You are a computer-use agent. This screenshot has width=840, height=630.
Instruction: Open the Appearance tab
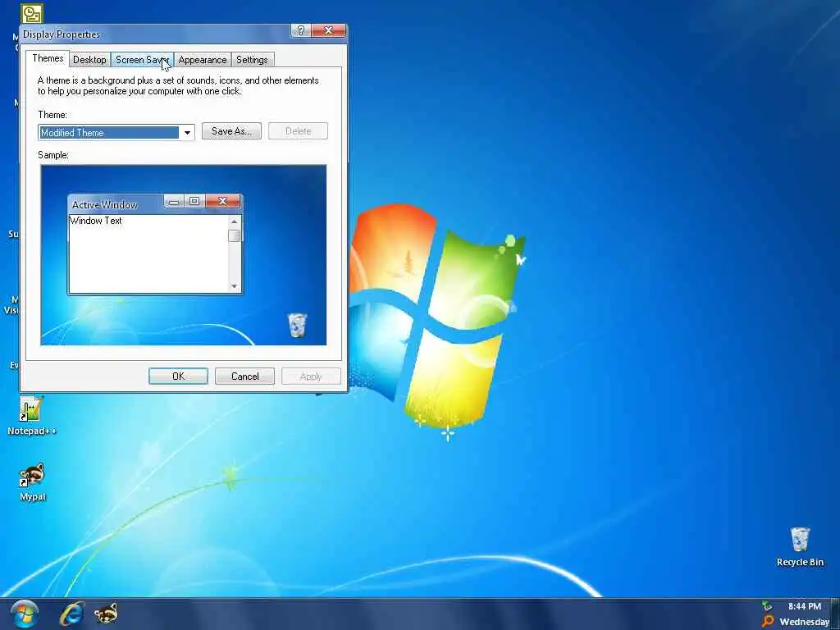pyautogui.click(x=203, y=59)
